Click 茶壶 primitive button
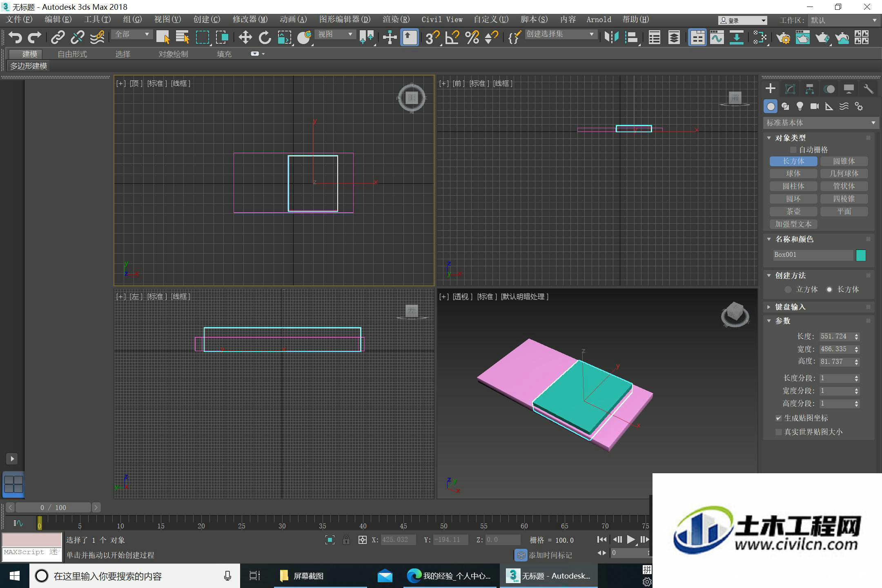Screen dimensions: 882x588 [x=793, y=212]
